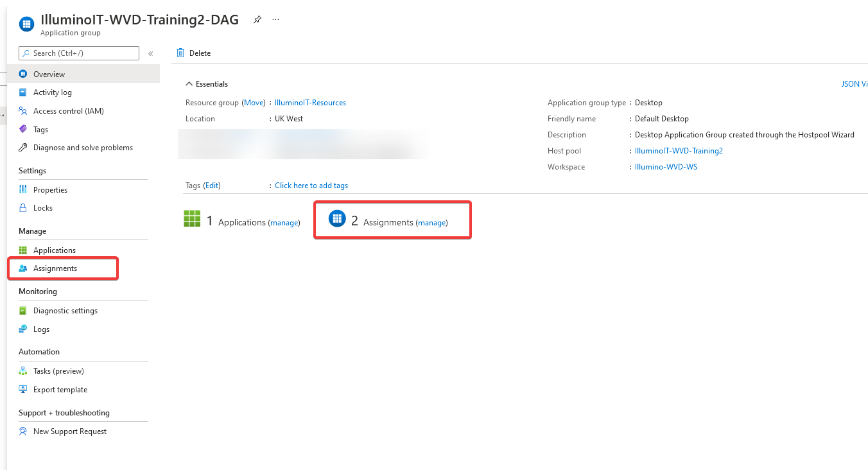Click the Access control (IAM) people icon
This screenshot has width=868, height=470.
click(x=23, y=110)
